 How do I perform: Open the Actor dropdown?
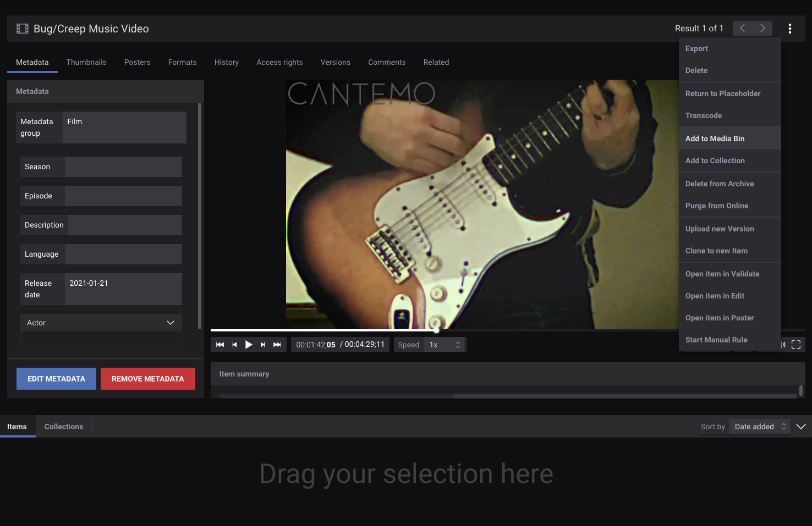[101, 323]
